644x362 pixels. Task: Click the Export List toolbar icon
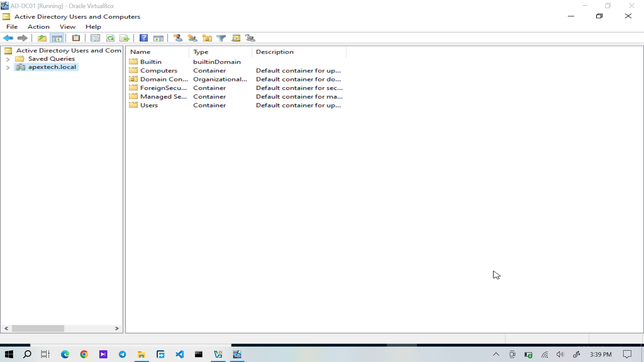coord(124,38)
